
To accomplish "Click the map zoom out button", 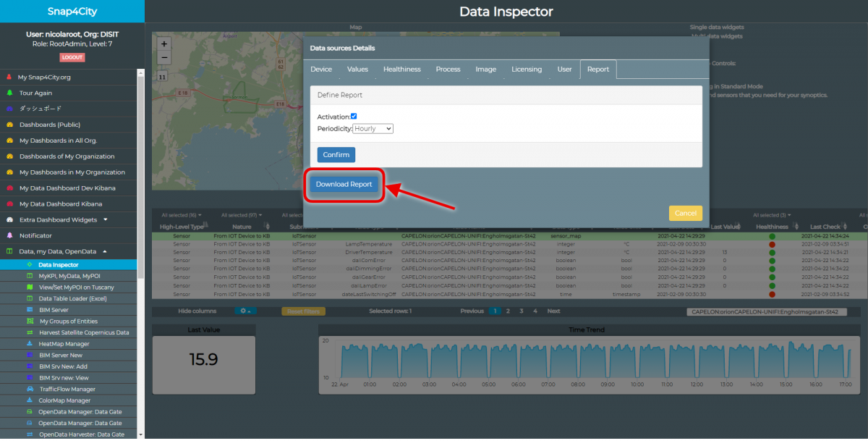I will coord(164,57).
